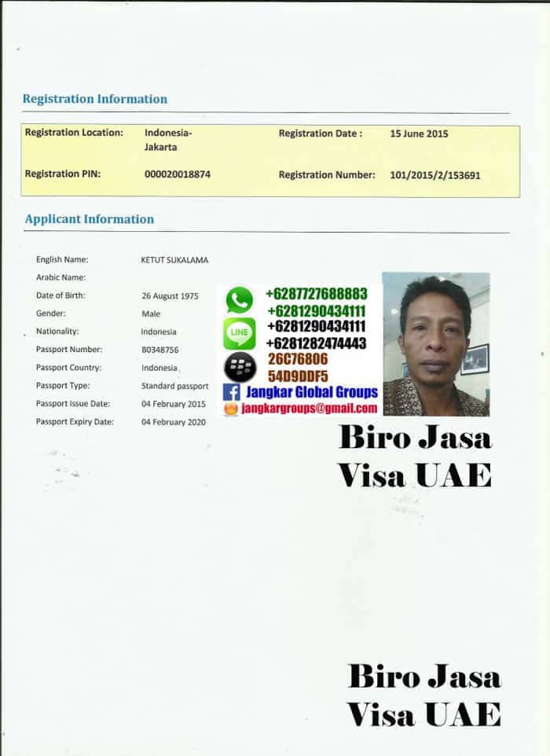
Task: Select the Passport Number B0348756
Action: tap(159, 350)
